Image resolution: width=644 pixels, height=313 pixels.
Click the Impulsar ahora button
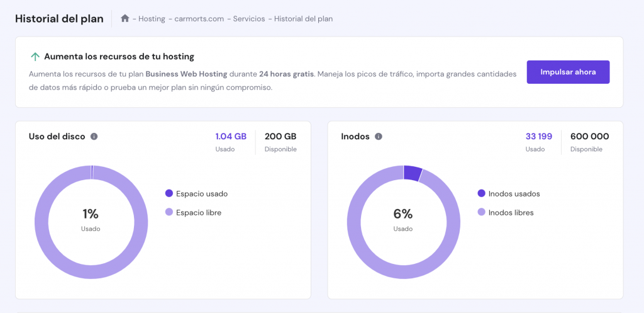[568, 72]
